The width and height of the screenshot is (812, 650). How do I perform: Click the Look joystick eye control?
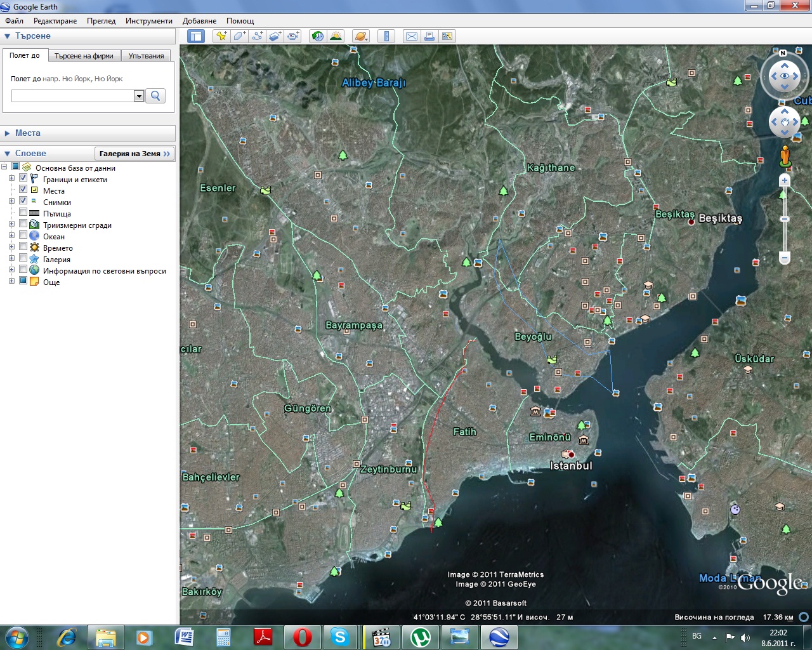tap(785, 76)
